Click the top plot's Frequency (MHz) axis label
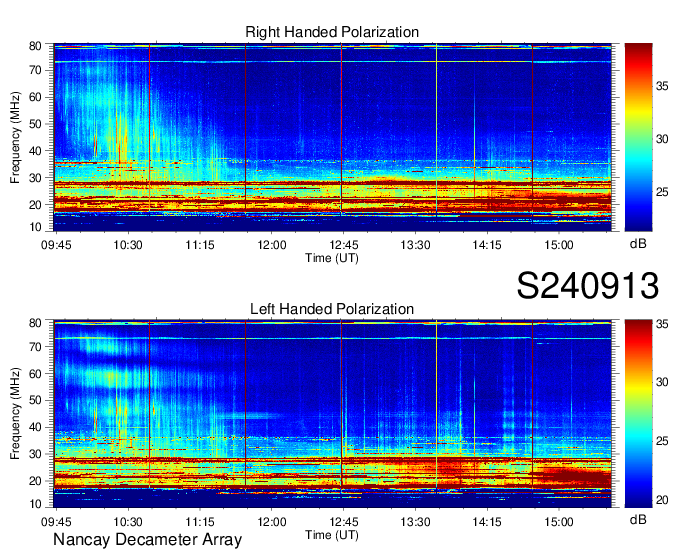Image resolution: width=680 pixels, height=552 pixels. coord(15,137)
